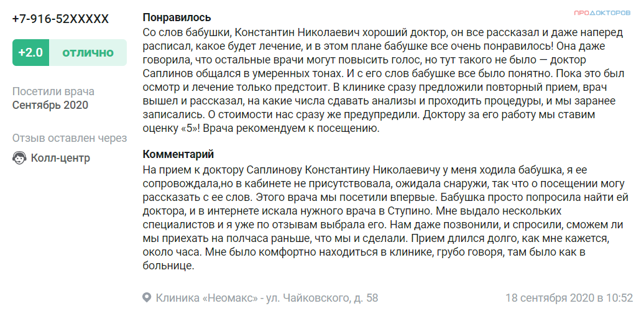The width and height of the screenshot is (644, 316).
Task: Click the comment paragraph mentioning 'Ступино'
Action: [385, 218]
